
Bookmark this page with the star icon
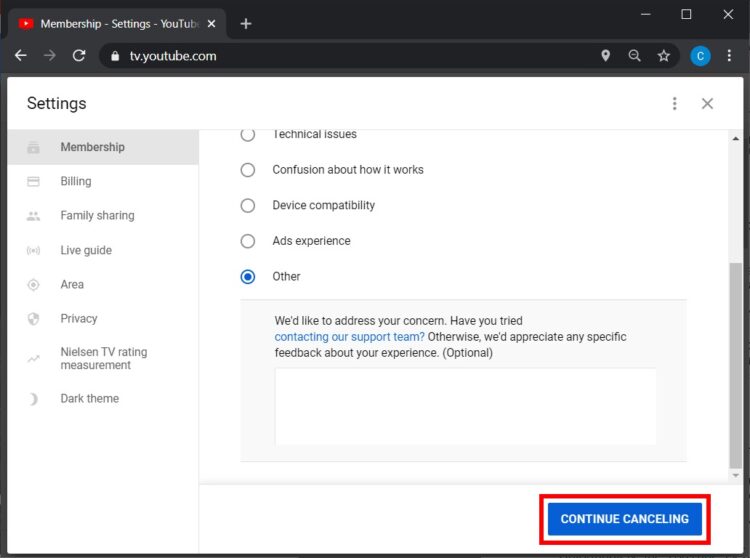point(663,55)
